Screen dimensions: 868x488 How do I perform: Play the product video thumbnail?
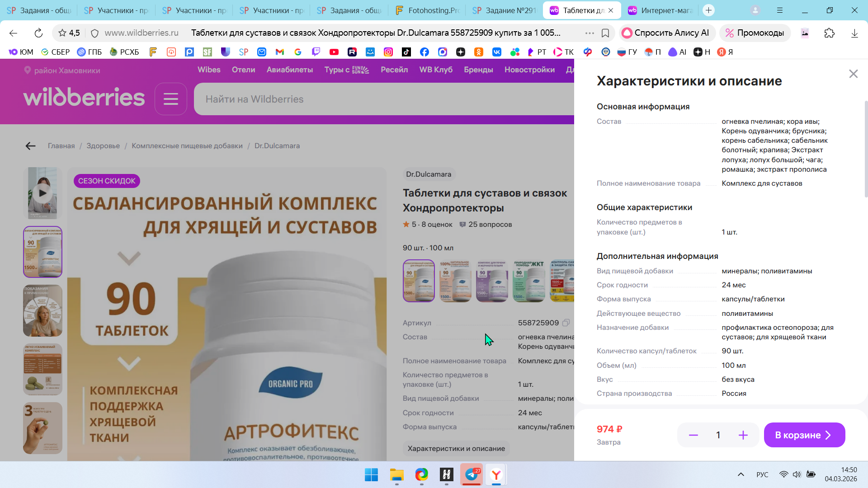(42, 193)
